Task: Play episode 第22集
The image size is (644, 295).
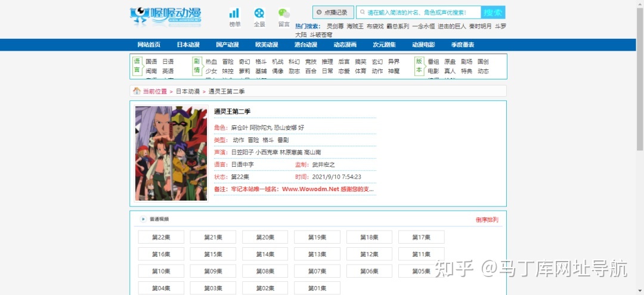Action: 161,237
